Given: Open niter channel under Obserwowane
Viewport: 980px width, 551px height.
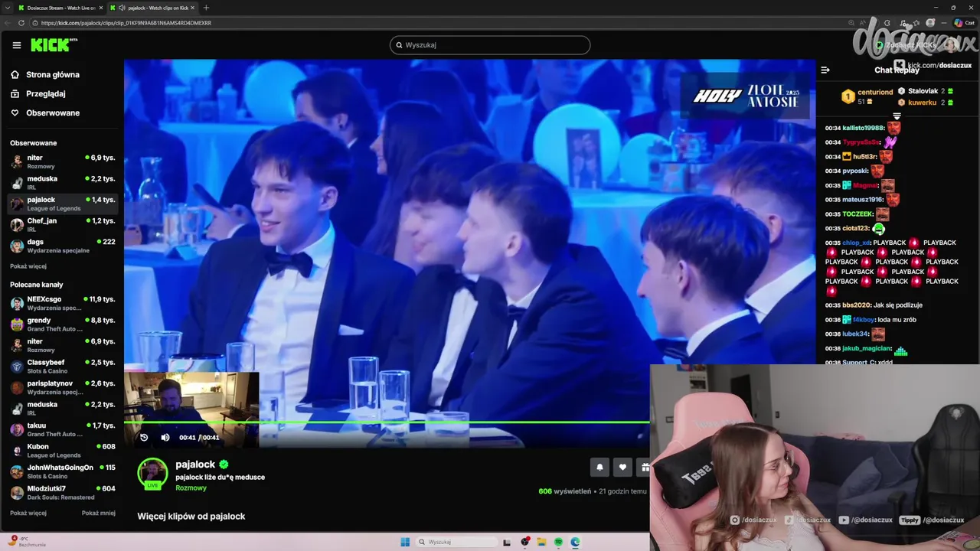Looking at the screenshot, I should click(62, 161).
